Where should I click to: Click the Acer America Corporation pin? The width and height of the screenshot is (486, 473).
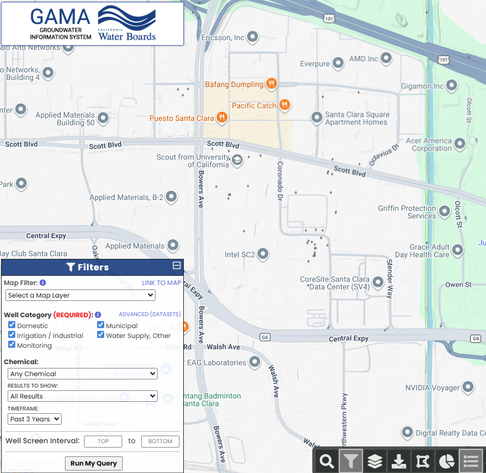(x=460, y=144)
